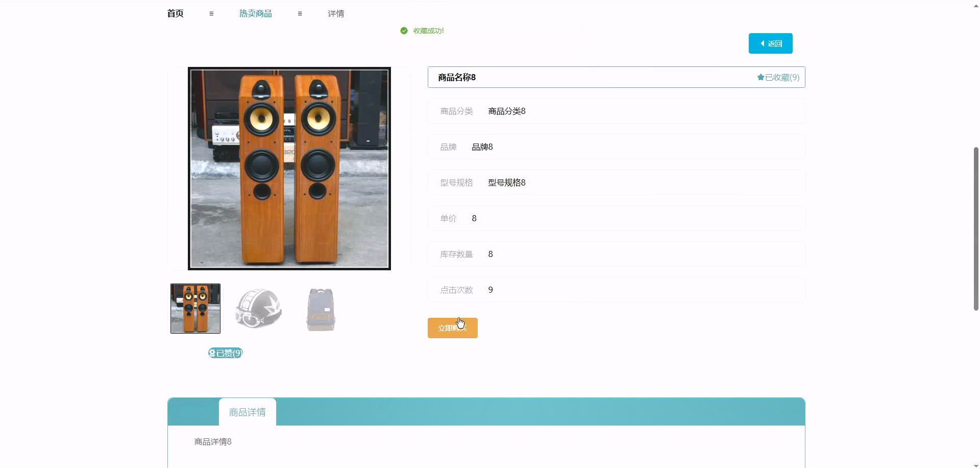Image resolution: width=980 pixels, height=468 pixels.
Task: Click the 品牌8 brand value
Action: pos(482,147)
